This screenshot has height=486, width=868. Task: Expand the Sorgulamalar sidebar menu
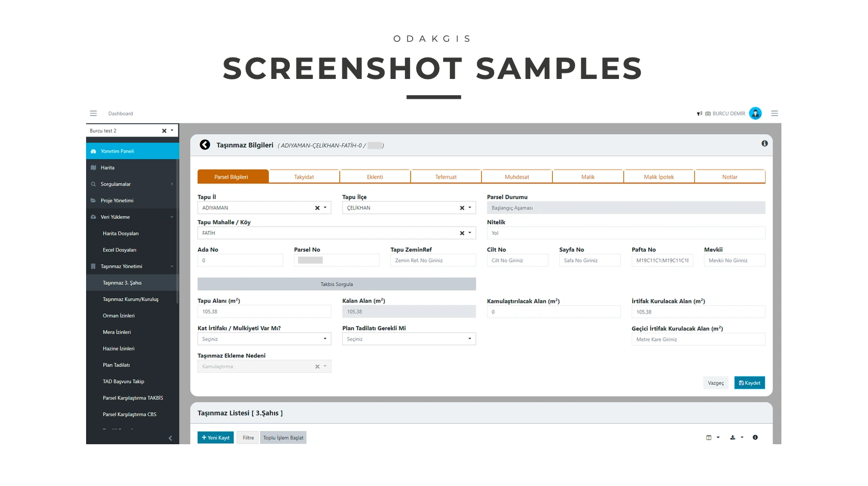(x=116, y=184)
